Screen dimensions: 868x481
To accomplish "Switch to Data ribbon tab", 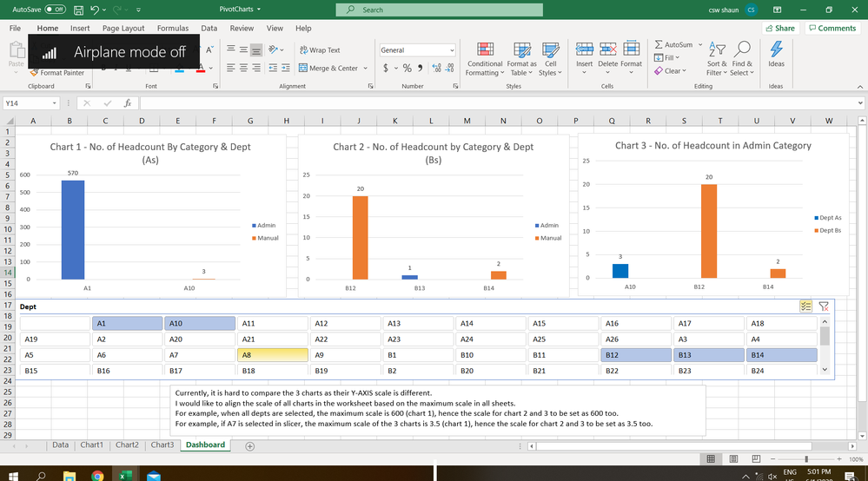I will pyautogui.click(x=209, y=28).
